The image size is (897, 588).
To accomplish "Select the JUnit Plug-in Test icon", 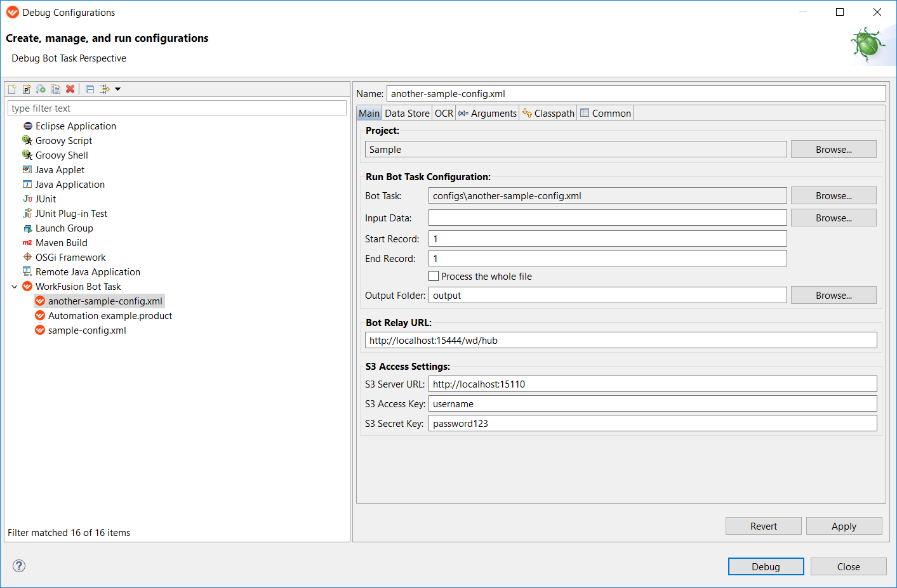I will 27,214.
